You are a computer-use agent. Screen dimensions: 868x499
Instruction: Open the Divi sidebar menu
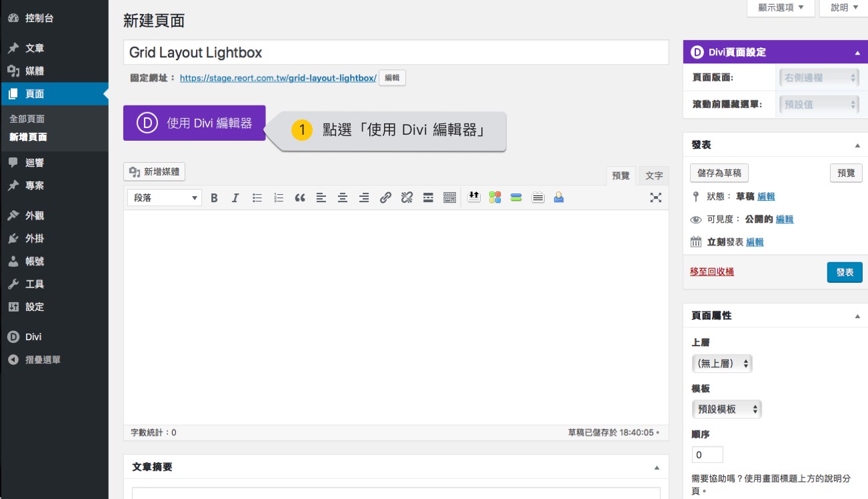tap(54, 337)
